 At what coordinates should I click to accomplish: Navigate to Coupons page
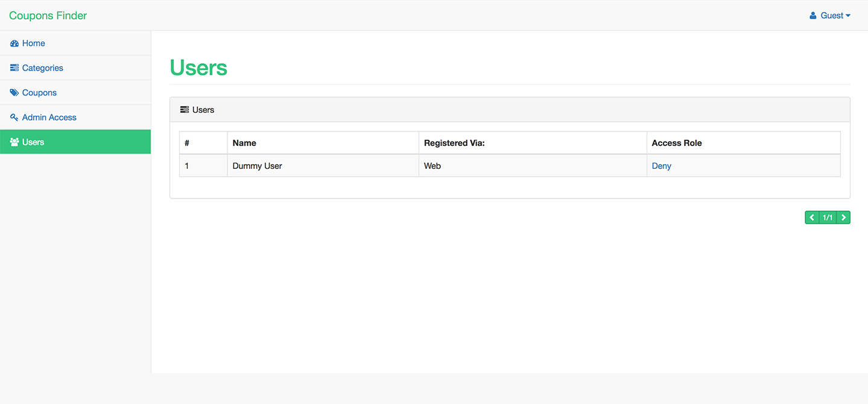39,93
